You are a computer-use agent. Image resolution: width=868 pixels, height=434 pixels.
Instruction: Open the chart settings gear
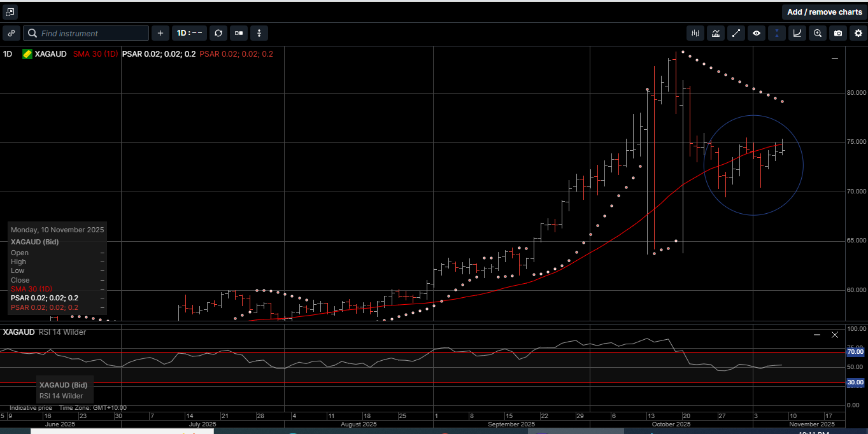pyautogui.click(x=858, y=32)
